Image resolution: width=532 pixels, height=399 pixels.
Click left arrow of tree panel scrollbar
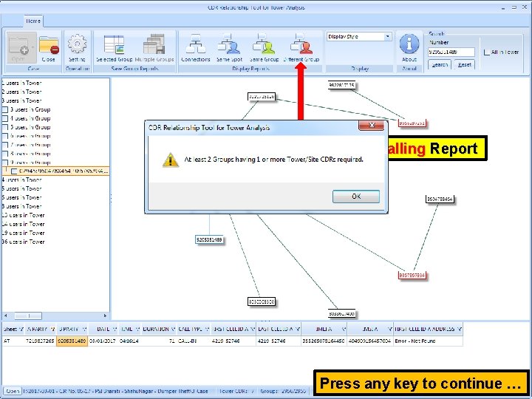point(5,316)
